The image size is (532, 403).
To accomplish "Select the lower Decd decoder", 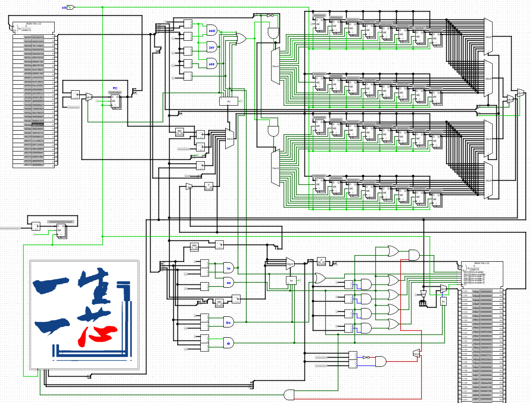I will [275, 168].
